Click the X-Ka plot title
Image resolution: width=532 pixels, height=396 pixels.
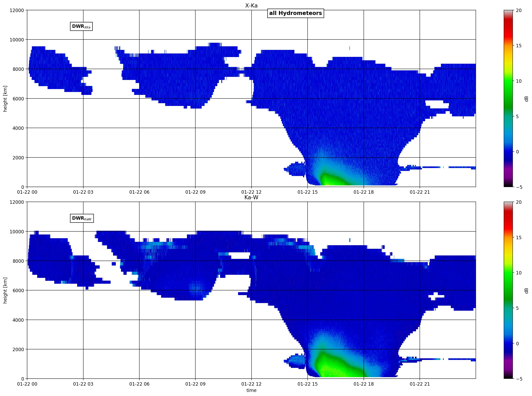click(251, 6)
